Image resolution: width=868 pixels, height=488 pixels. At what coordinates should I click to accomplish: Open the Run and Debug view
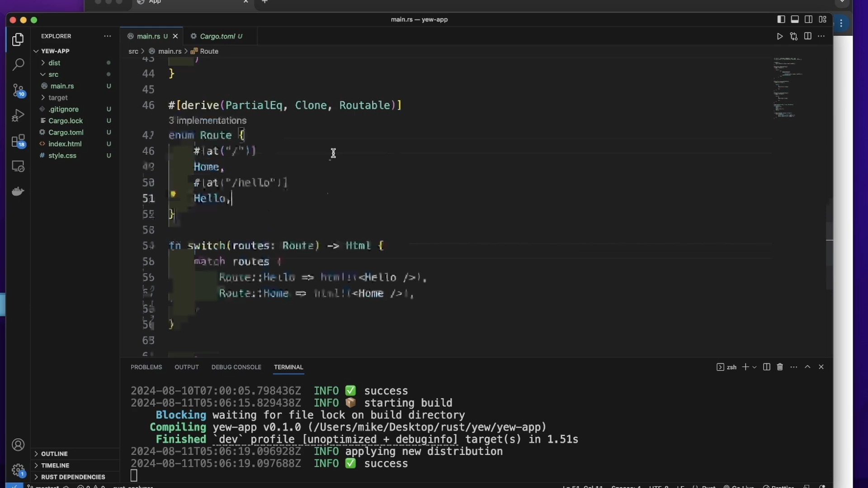point(18,116)
